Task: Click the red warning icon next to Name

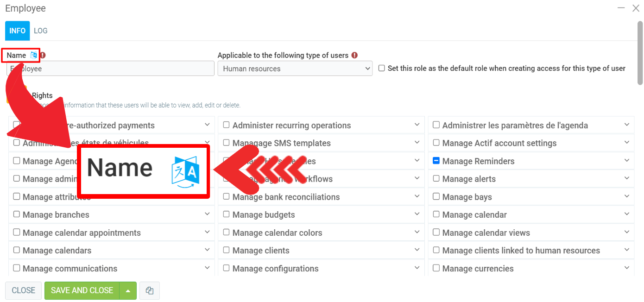Action: 43,55
